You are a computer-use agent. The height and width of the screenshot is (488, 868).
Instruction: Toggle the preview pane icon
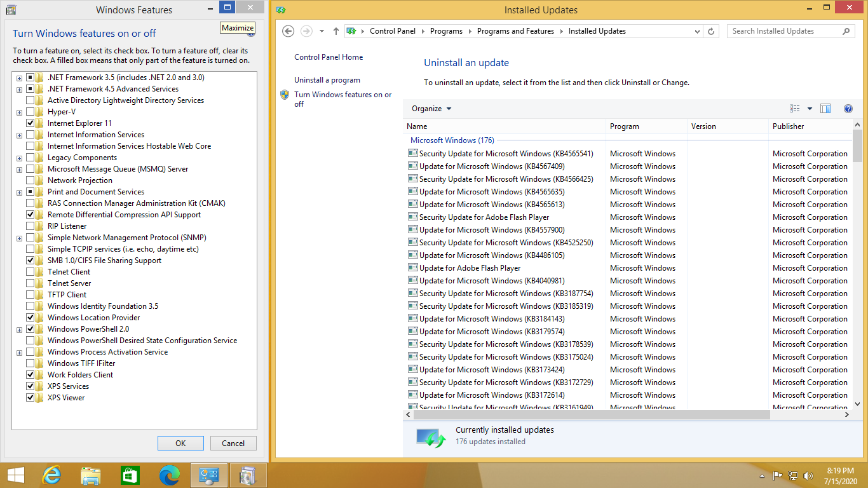[x=825, y=109]
